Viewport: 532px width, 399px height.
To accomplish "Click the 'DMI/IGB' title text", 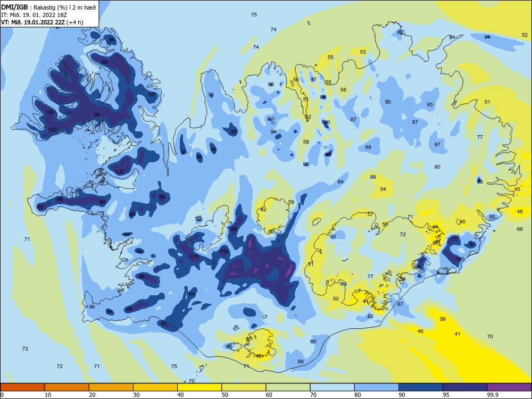I will click(x=14, y=7).
